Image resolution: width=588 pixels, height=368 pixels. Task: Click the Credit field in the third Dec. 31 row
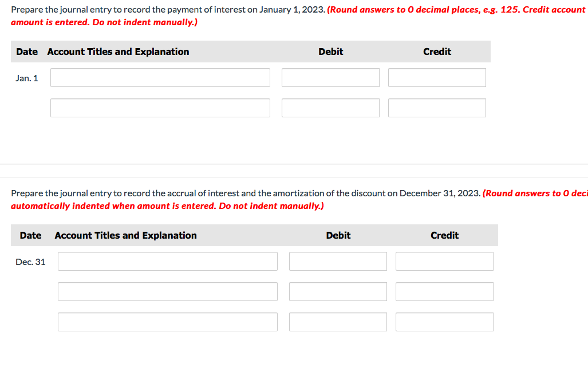click(444, 322)
